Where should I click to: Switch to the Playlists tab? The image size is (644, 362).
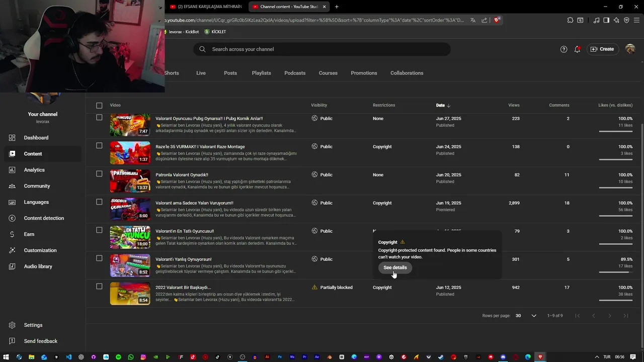tap(262, 73)
